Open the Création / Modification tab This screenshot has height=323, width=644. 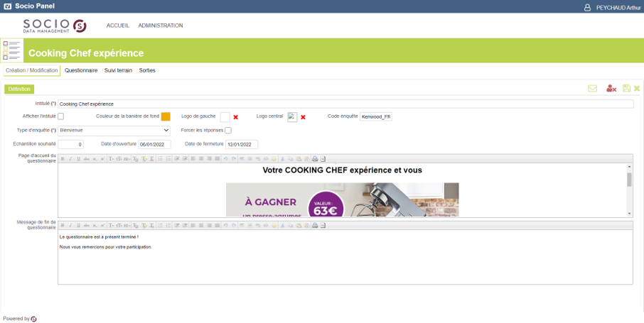click(31, 70)
